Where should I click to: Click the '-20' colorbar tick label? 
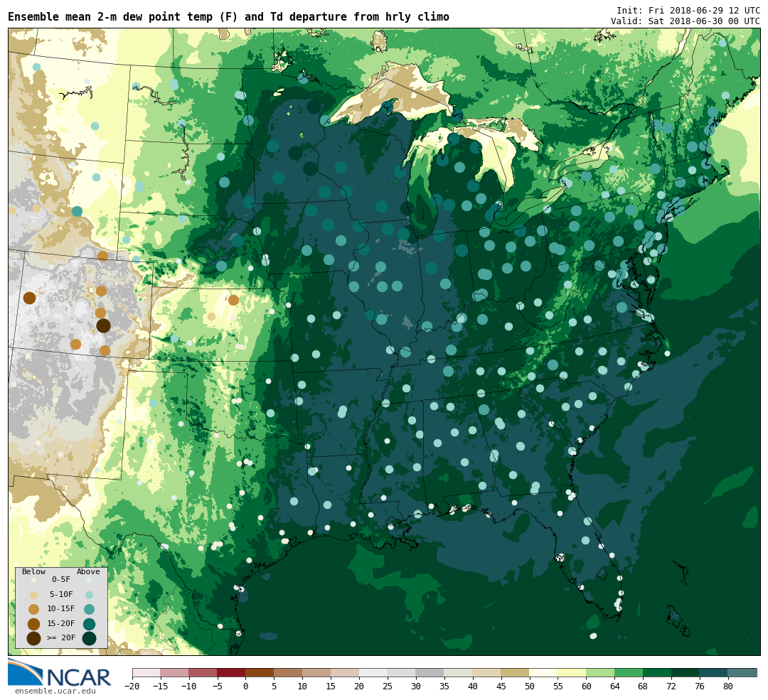(x=132, y=686)
